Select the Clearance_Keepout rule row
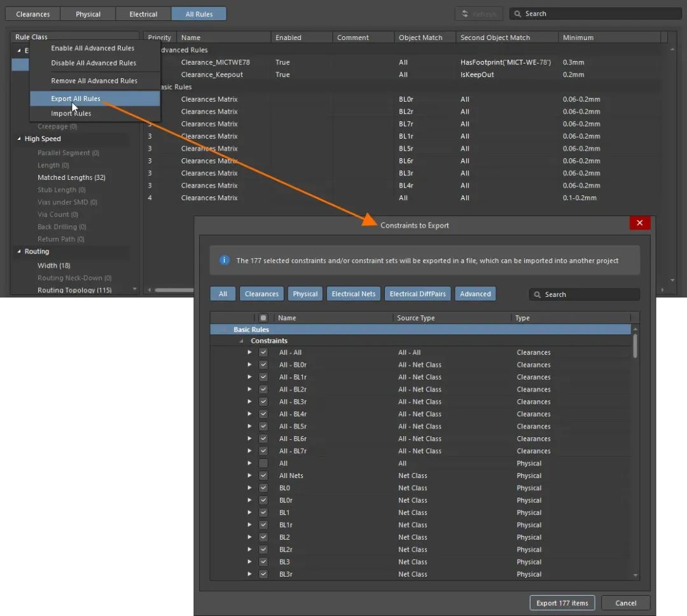This screenshot has width=687, height=616. [x=403, y=74]
